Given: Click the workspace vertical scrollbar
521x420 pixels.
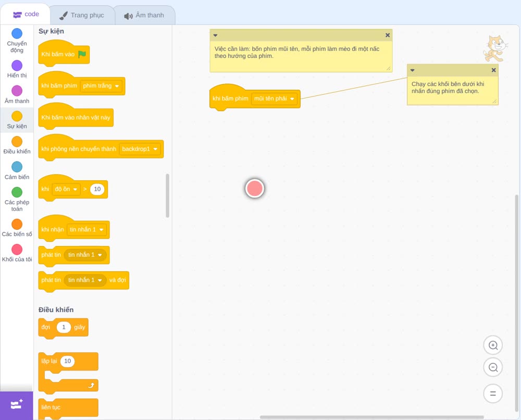Looking at the screenshot, I should [516, 302].
